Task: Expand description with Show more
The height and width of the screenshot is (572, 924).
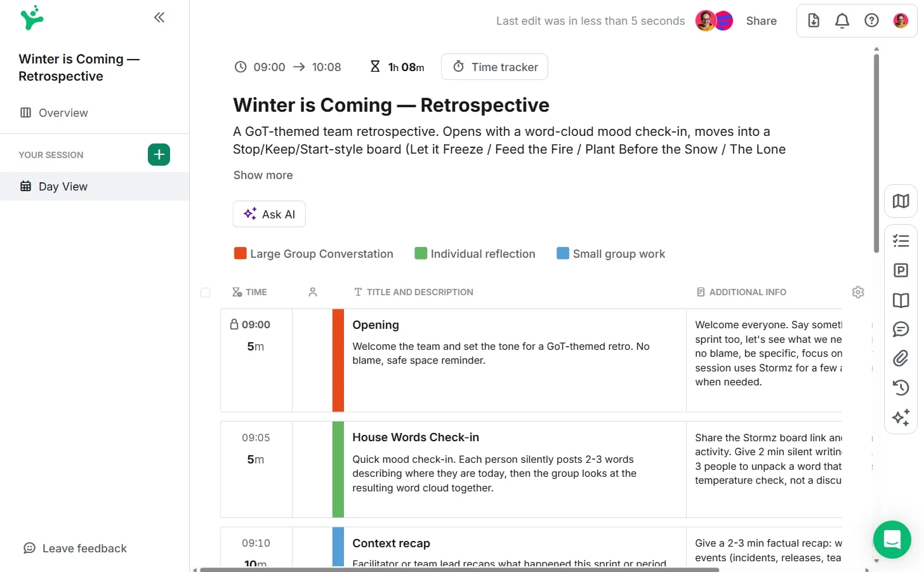Action: 263,175
